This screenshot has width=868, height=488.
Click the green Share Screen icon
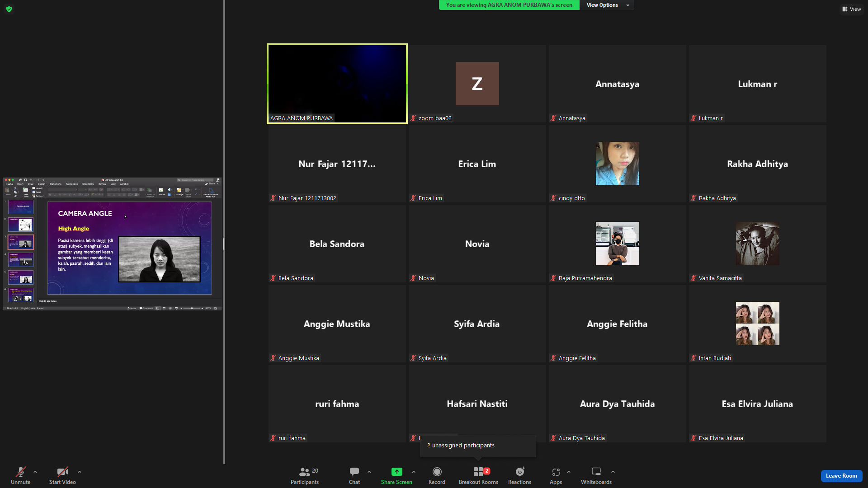(396, 472)
